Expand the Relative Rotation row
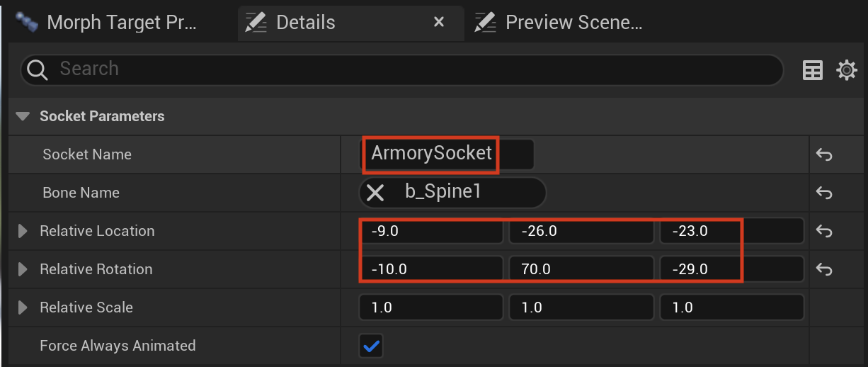 tap(23, 269)
